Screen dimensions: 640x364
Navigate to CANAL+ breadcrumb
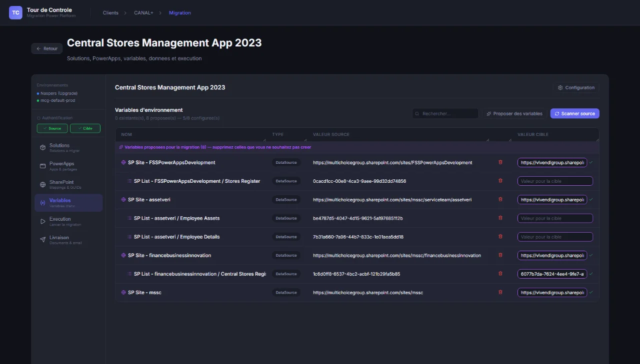[x=144, y=13]
